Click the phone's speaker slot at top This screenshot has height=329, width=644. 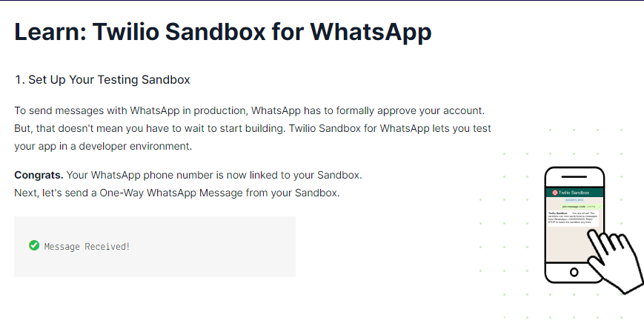pos(574,177)
